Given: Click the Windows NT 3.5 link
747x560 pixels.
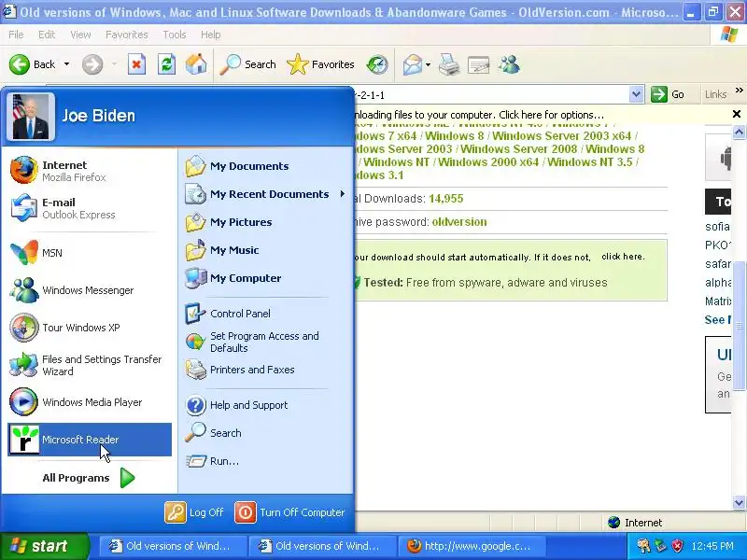Looking at the screenshot, I should [x=590, y=161].
